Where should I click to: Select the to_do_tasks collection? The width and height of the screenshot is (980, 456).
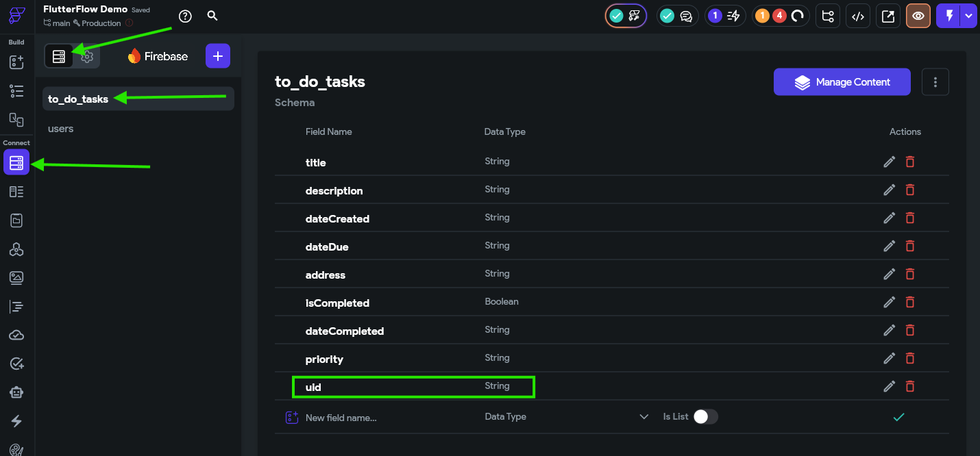tap(138, 99)
